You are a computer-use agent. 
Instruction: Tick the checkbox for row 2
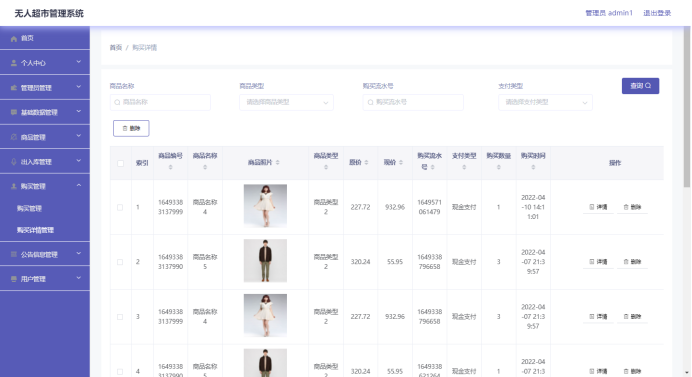pyautogui.click(x=120, y=262)
